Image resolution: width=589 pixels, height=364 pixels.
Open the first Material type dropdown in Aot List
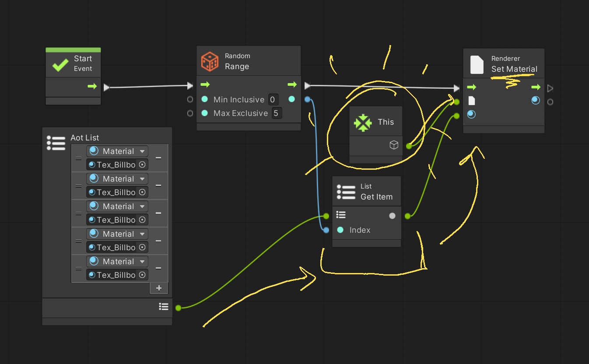point(117,151)
